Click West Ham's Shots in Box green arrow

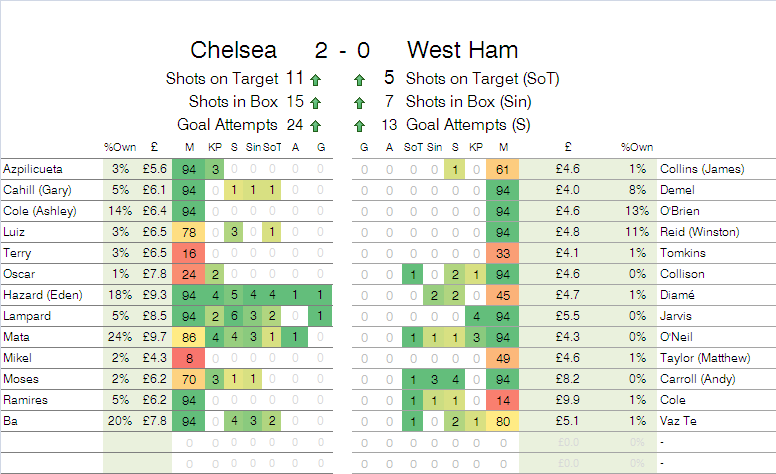[359, 102]
